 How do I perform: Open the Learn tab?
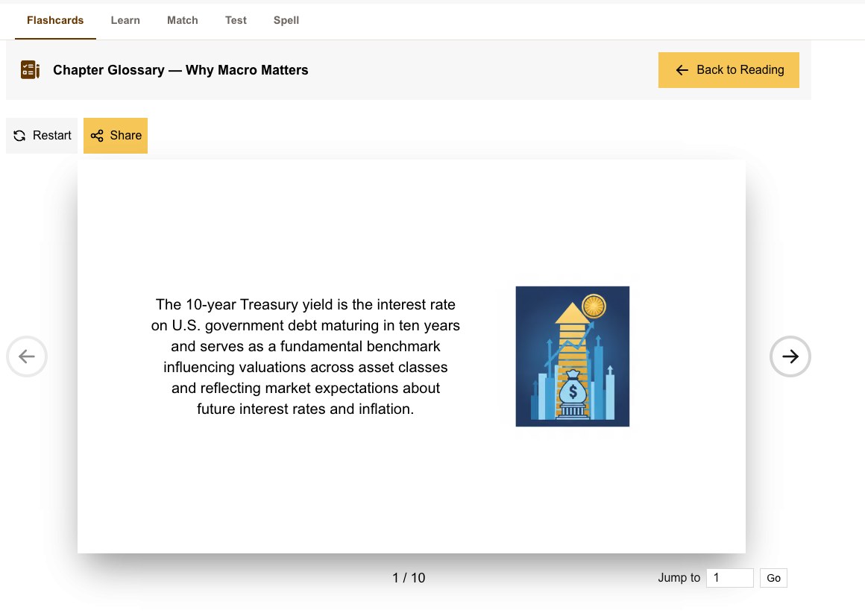[x=125, y=20]
